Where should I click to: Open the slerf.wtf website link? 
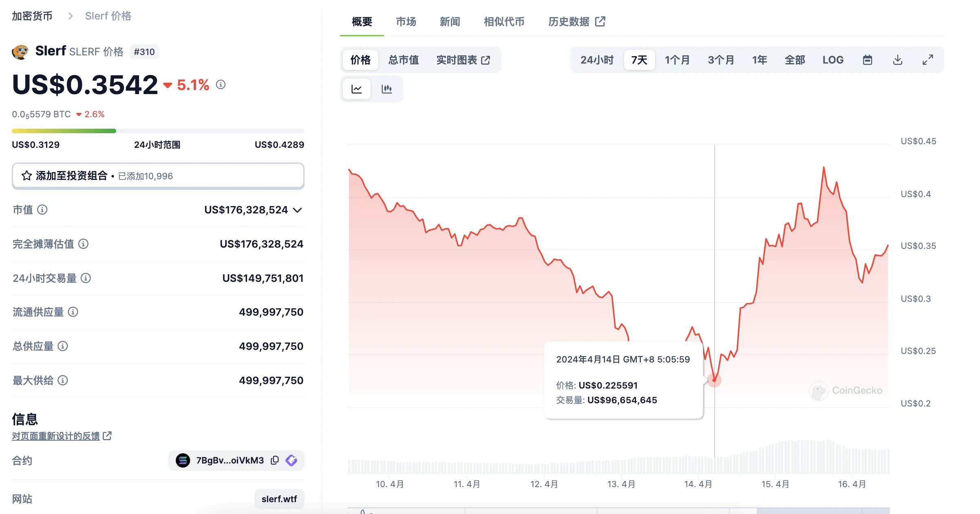coord(279,499)
